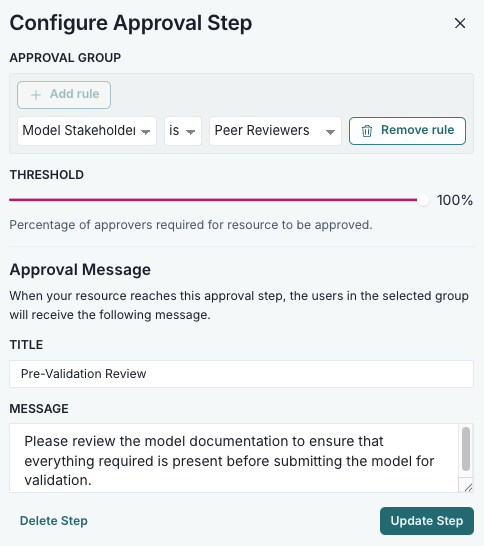Close the Configure Approval Step dialog
This screenshot has height=546, width=484.
coord(460,23)
